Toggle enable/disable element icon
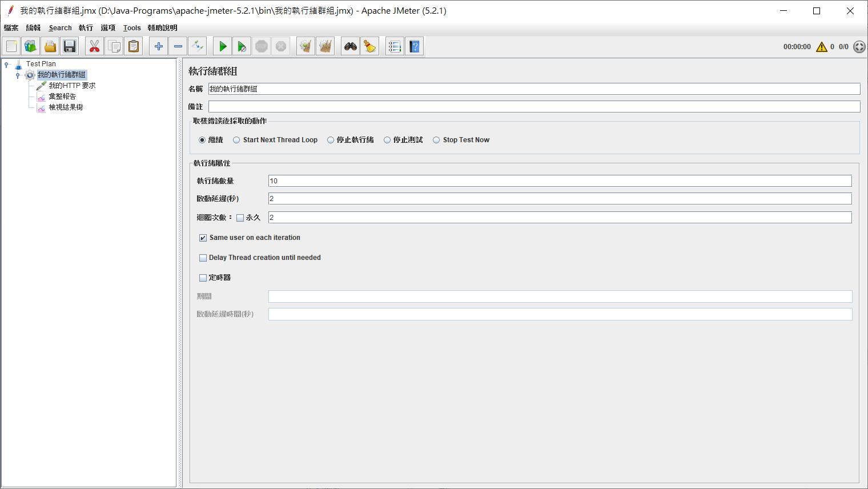The image size is (868, 489). coord(198,46)
